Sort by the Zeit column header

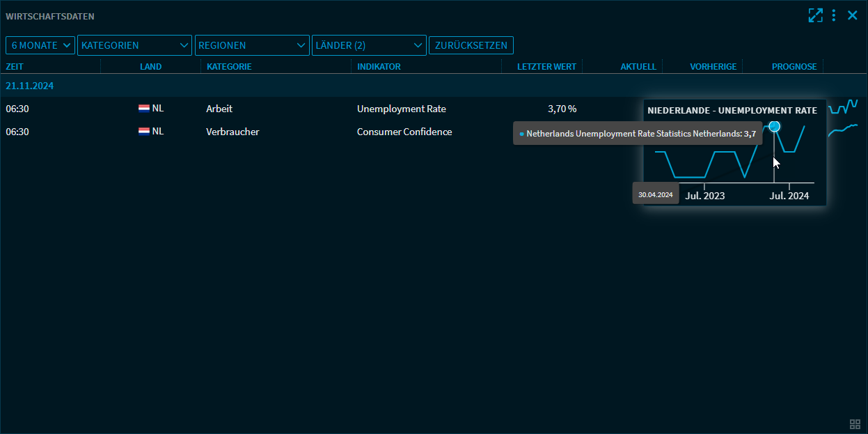14,67
